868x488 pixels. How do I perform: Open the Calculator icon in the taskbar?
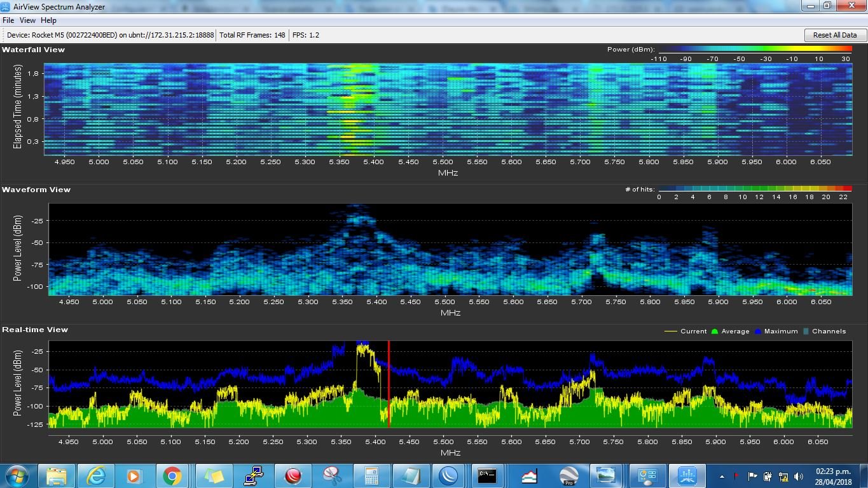tap(370, 475)
